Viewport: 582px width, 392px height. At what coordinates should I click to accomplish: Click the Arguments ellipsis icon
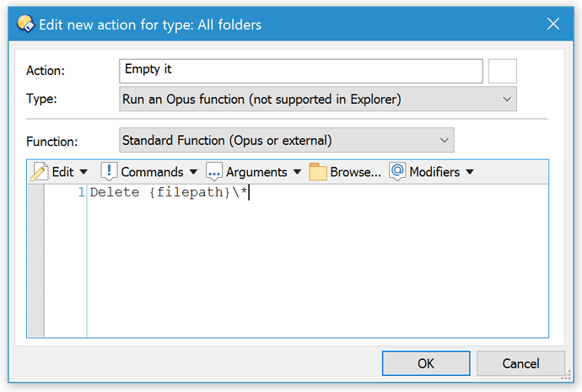point(214,172)
